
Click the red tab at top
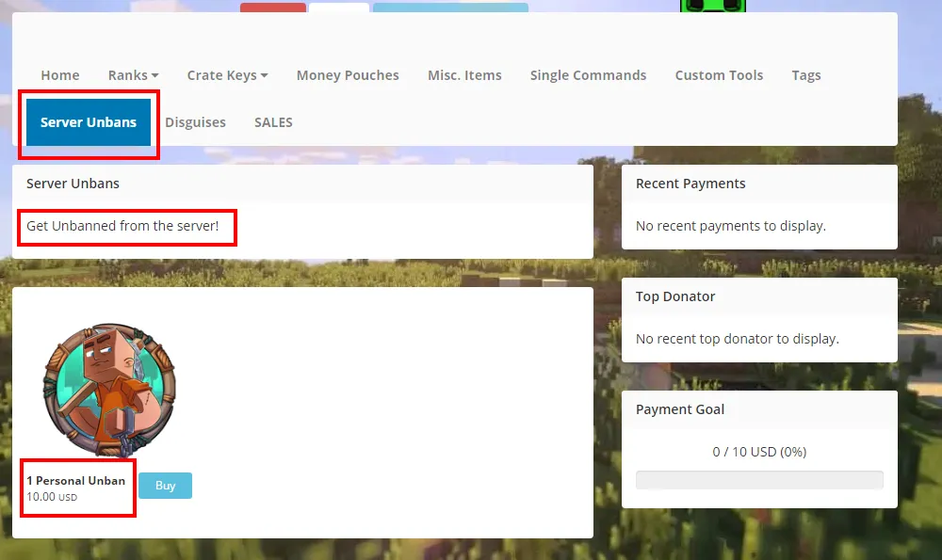[x=273, y=8]
